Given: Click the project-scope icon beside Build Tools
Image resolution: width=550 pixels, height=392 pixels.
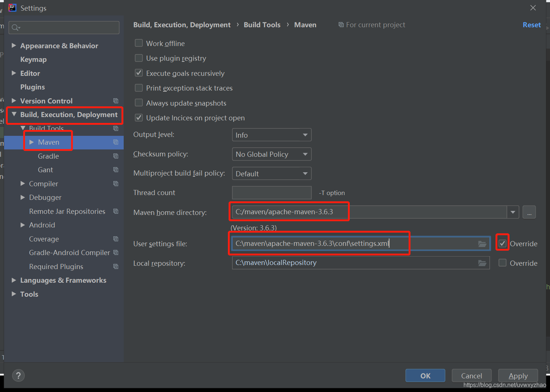Looking at the screenshot, I should pos(116,128).
